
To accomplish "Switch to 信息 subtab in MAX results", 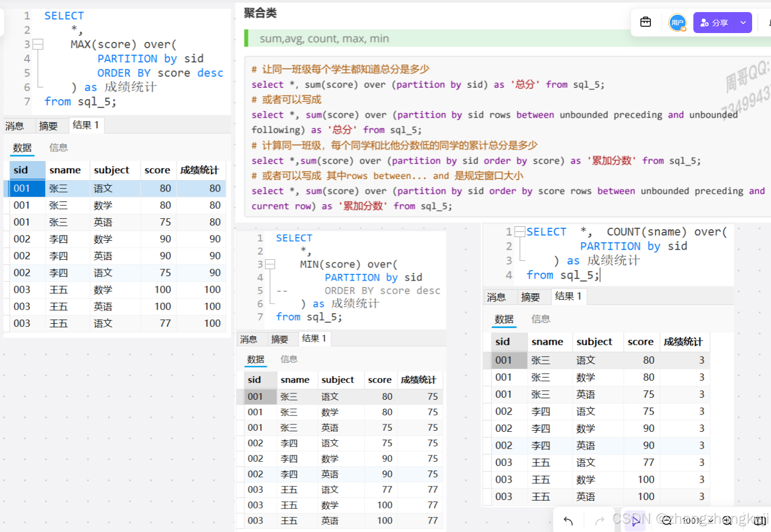I will coord(58,148).
